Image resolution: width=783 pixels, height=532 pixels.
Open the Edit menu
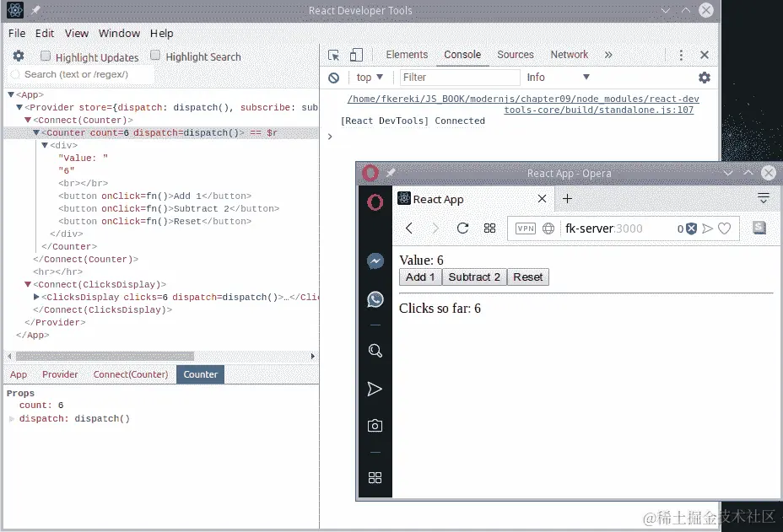(x=45, y=34)
